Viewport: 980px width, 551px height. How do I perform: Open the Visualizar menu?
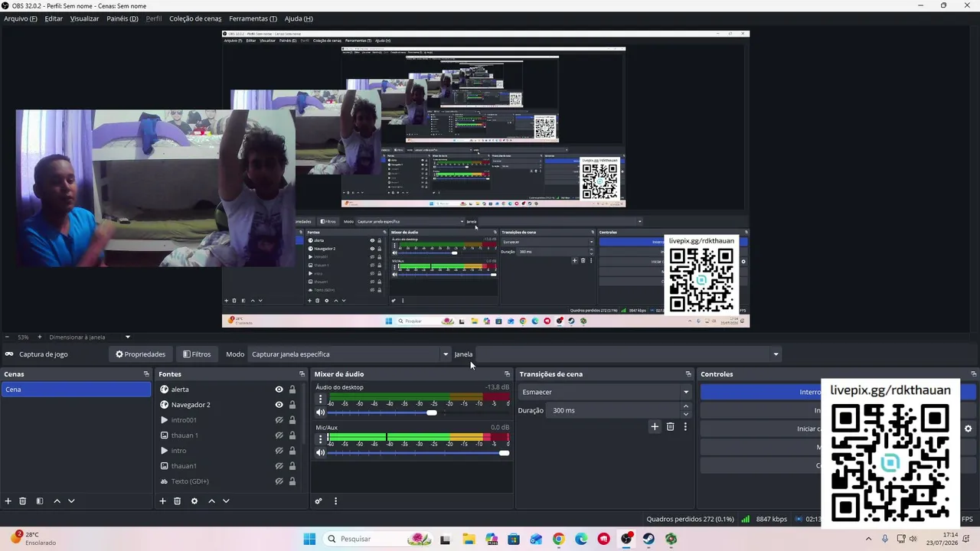click(x=84, y=18)
